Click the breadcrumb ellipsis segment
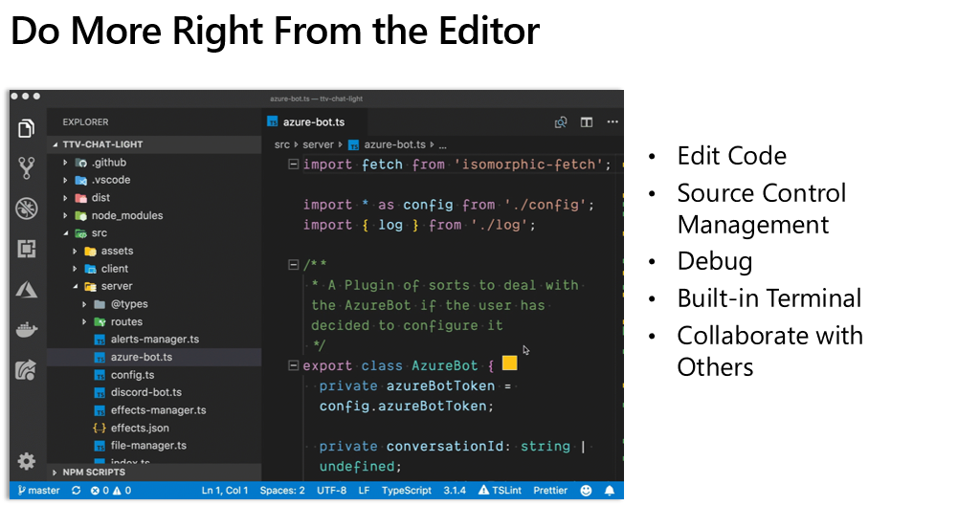Image resolution: width=980 pixels, height=506 pixels. pos(442,145)
